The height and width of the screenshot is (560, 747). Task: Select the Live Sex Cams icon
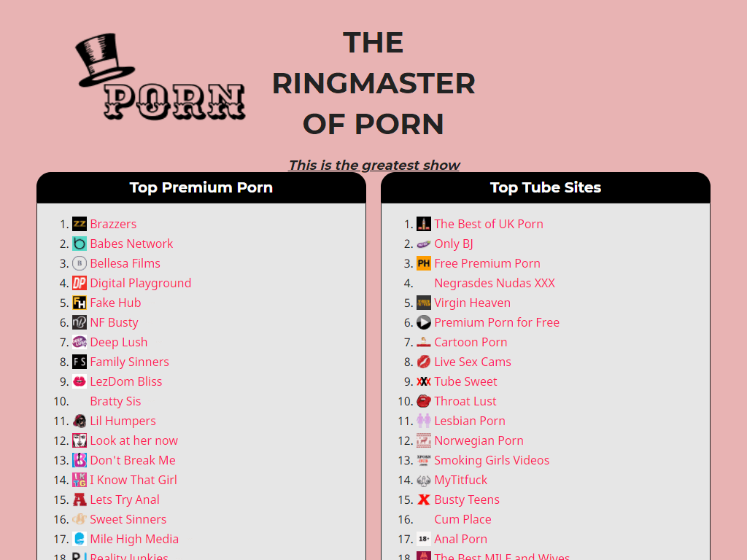(x=424, y=362)
